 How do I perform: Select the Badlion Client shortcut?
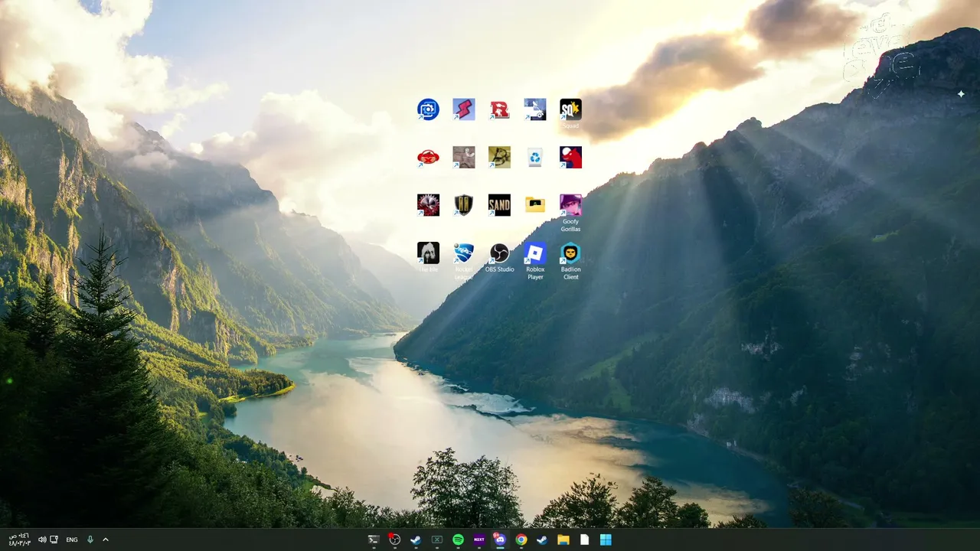point(570,261)
